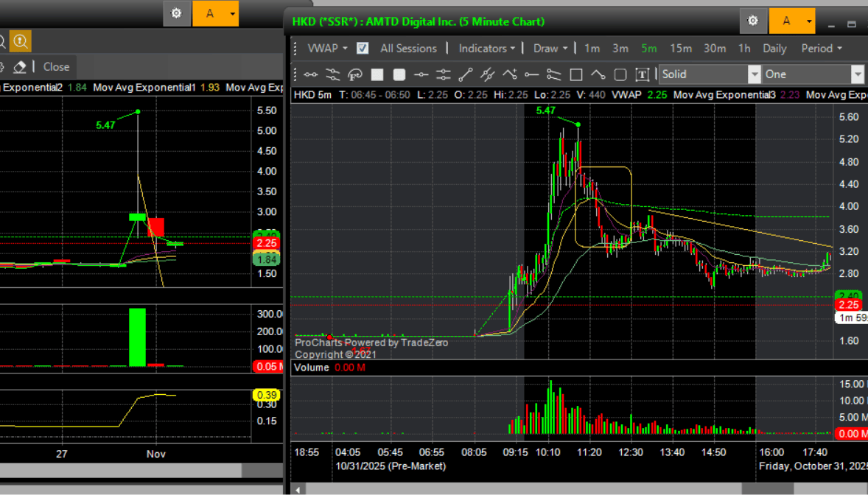868x495 pixels.
Task: Open the Period dropdown
Action: click(x=822, y=48)
